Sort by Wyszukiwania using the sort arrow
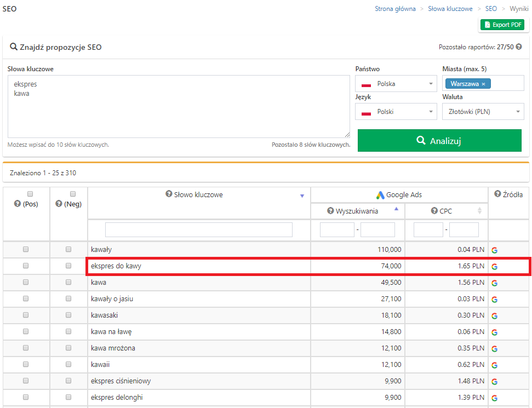The width and height of the screenshot is (532, 408). click(397, 209)
